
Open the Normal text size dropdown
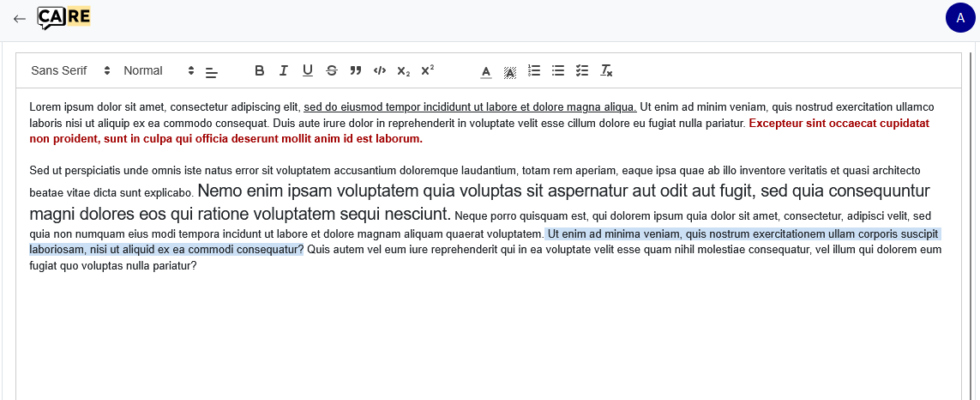(159, 71)
